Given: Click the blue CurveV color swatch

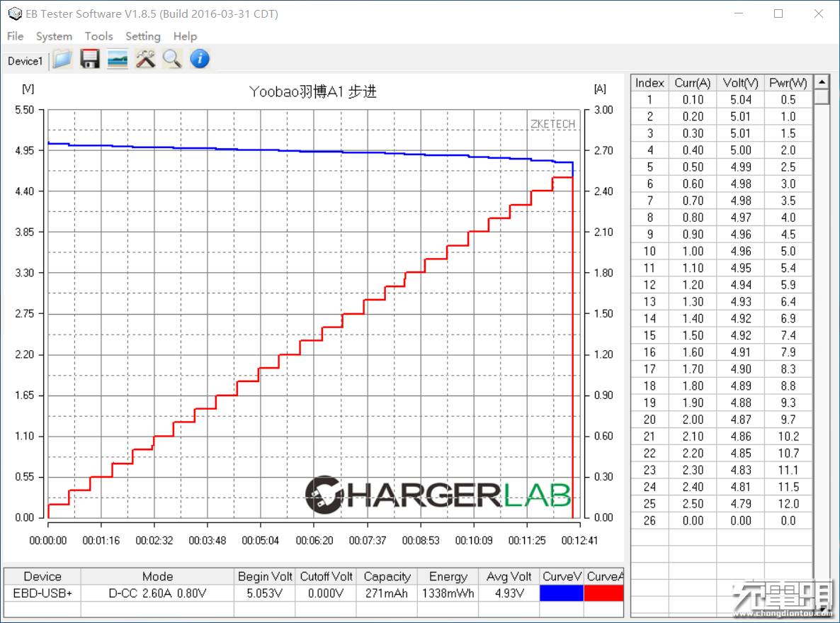Looking at the screenshot, I should coord(562,593).
